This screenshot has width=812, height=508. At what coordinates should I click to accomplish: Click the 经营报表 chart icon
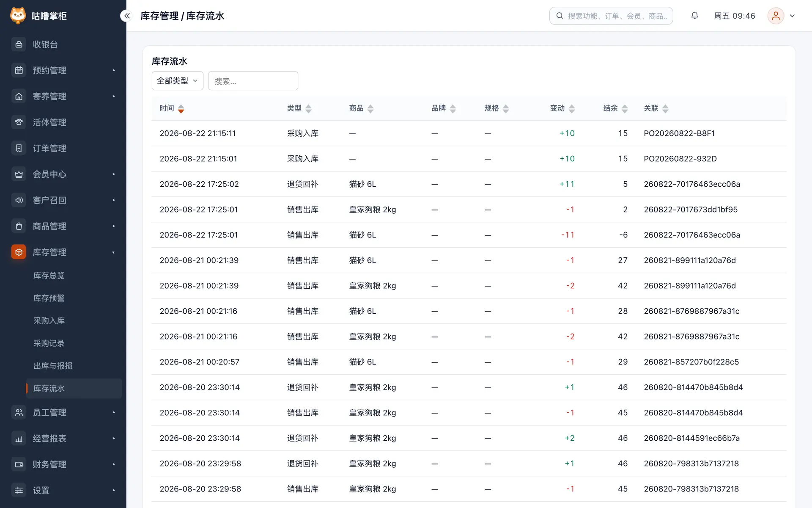pyautogui.click(x=19, y=439)
